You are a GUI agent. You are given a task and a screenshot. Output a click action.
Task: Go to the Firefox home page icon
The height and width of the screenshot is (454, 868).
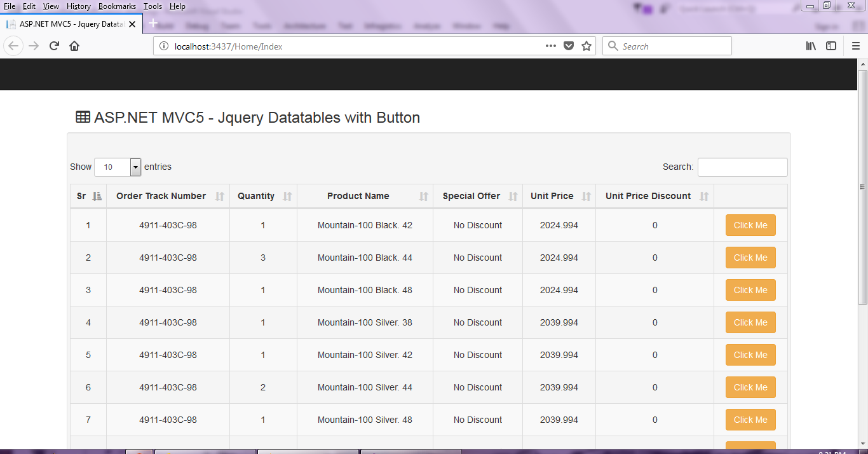click(74, 46)
